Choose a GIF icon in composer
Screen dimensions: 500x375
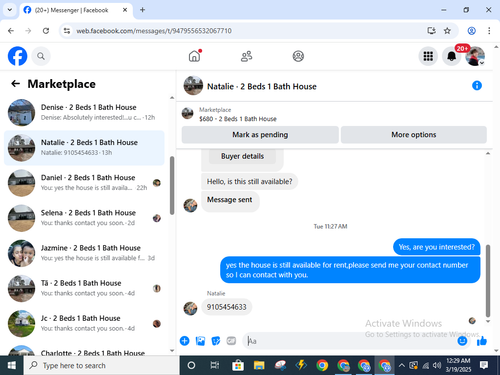(x=231, y=341)
